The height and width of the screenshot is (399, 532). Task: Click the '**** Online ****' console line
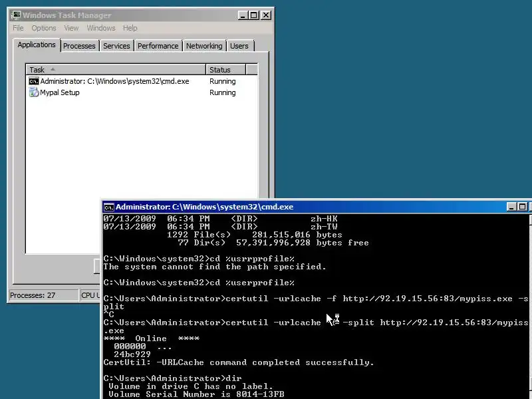[152, 338]
